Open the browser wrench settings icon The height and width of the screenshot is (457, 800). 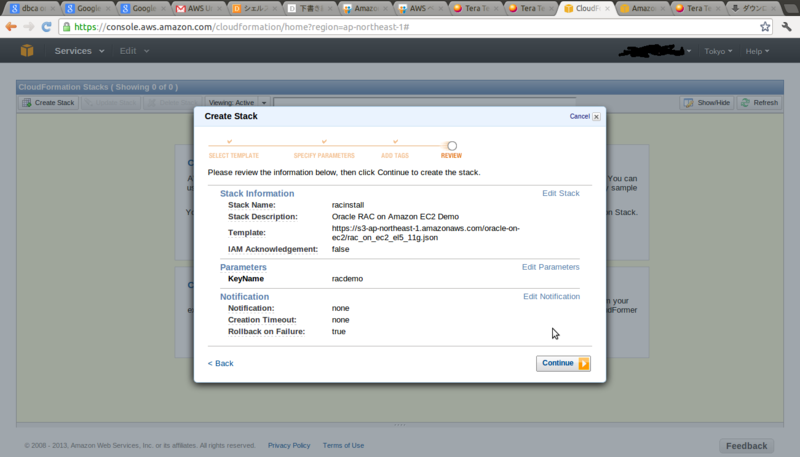tap(786, 27)
